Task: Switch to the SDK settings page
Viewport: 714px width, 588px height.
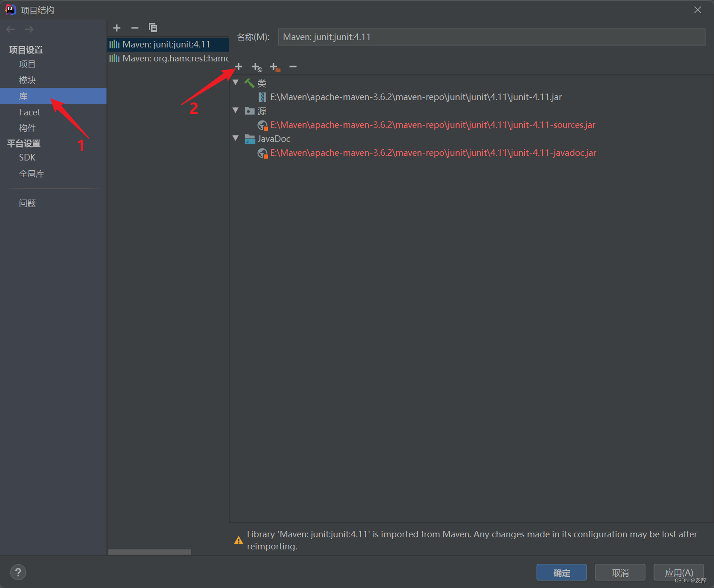Action: tap(27, 157)
